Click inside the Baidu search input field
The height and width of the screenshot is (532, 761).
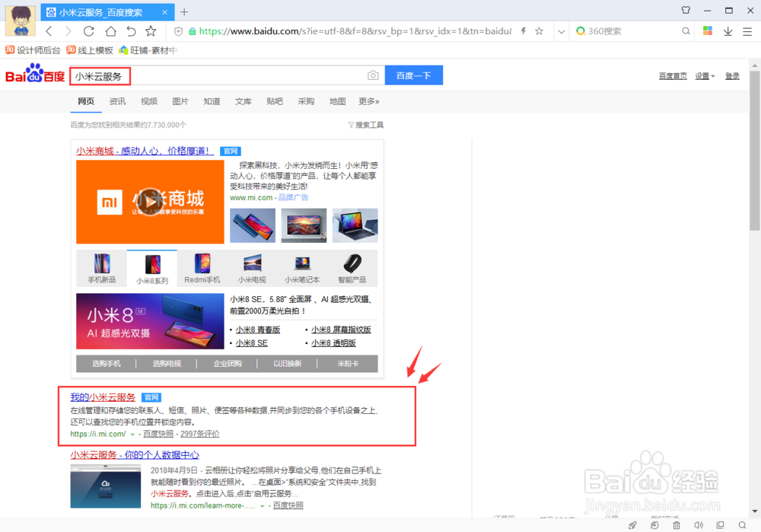tap(213, 75)
